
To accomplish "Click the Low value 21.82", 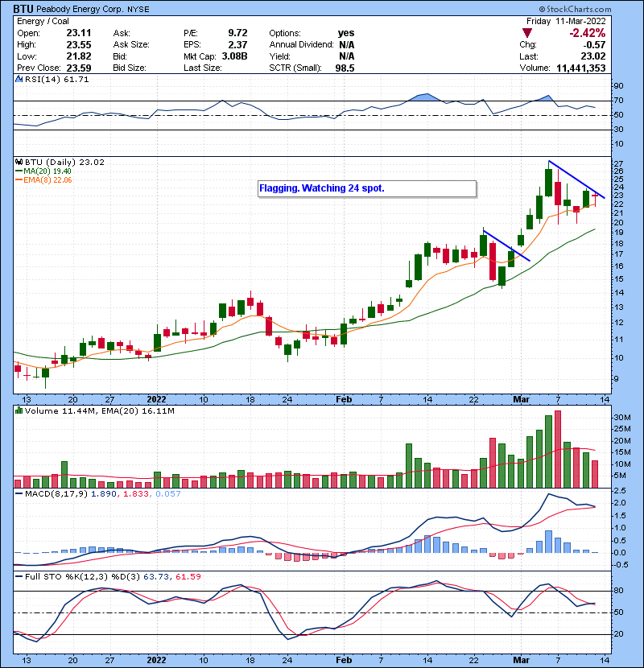I will [x=79, y=56].
